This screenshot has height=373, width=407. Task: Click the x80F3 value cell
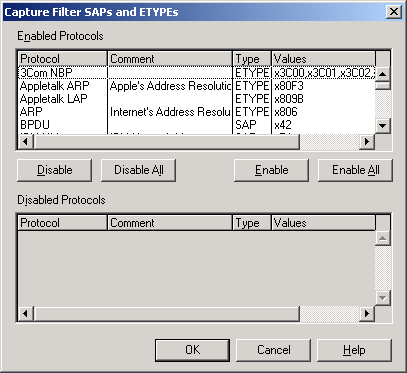(323, 86)
